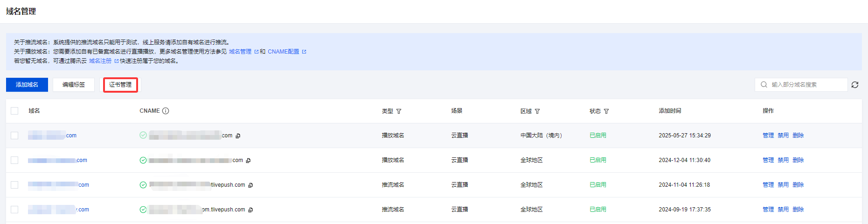Screen dimensions: 868x224
Task: Click the 编辑标签 button
Action: 74,85
